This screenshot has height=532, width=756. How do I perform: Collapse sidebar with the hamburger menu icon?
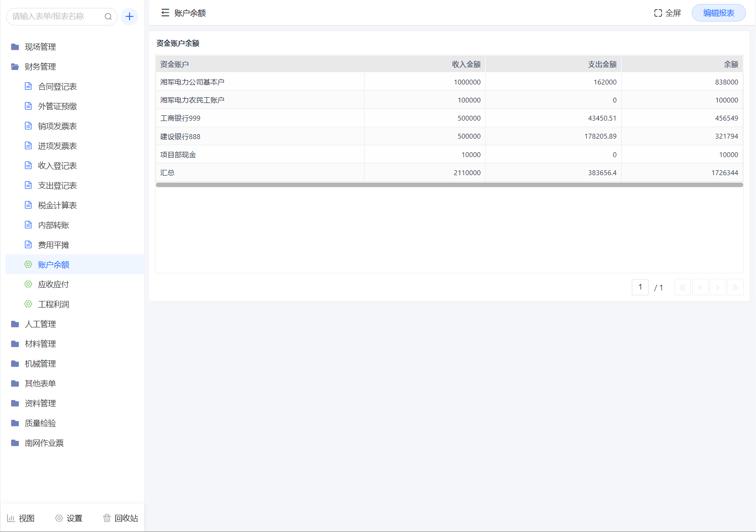[165, 13]
